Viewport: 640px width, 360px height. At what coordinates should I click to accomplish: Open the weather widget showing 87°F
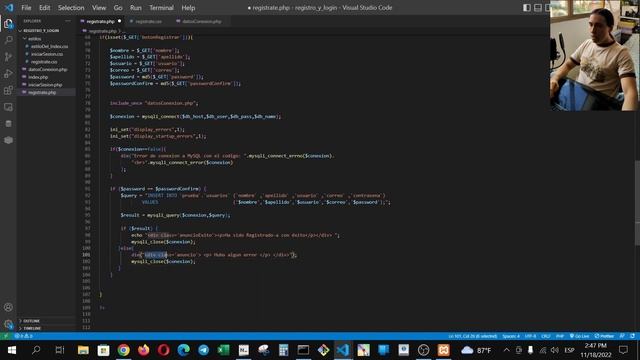(476, 350)
